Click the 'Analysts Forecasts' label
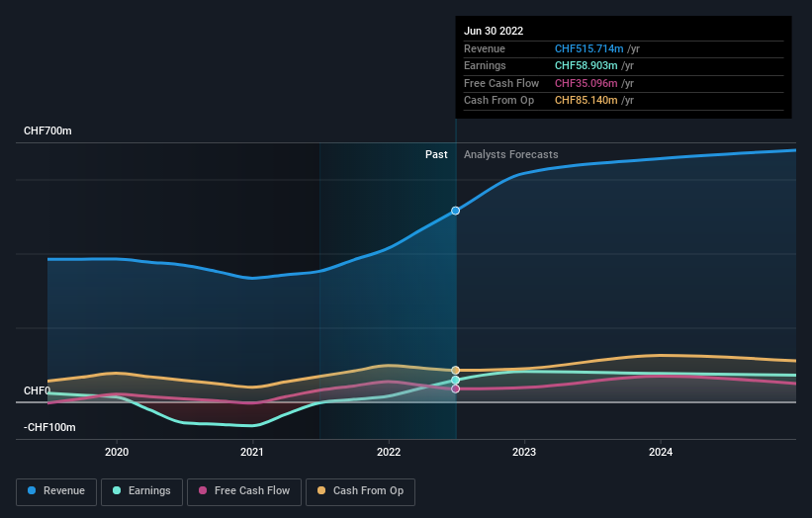This screenshot has width=812, height=518. pyautogui.click(x=510, y=154)
